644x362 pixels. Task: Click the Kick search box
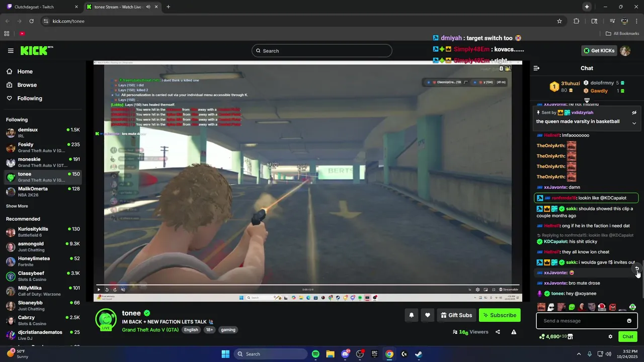point(322,51)
